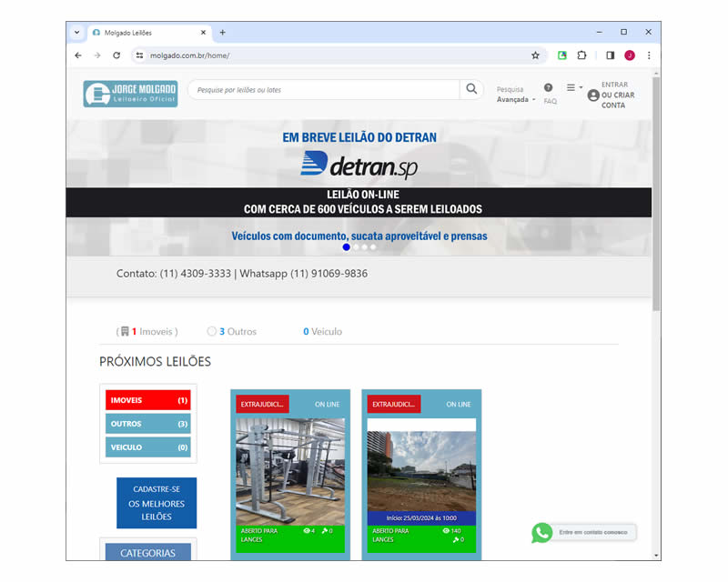Bookmark this page with the star icon
The width and height of the screenshot is (728, 582).
[x=535, y=55]
